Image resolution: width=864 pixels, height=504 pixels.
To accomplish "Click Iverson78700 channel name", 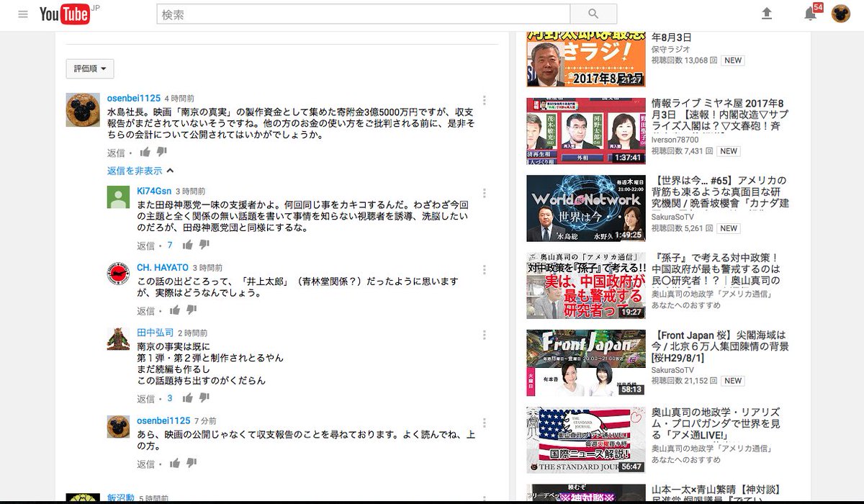I will click(x=675, y=140).
